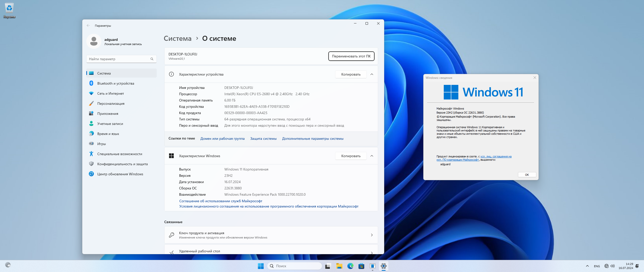Open Microsoft Edge from the taskbar
Screen dimensions: 644x272
click(x=350, y=266)
